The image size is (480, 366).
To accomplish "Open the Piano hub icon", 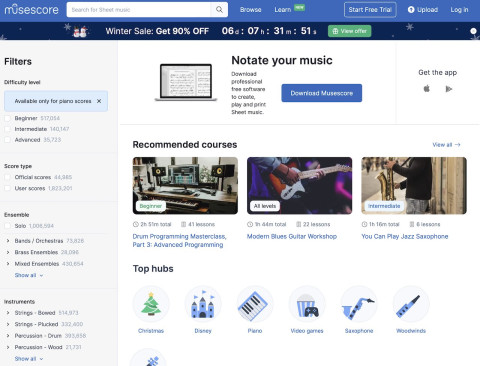I will click(255, 304).
